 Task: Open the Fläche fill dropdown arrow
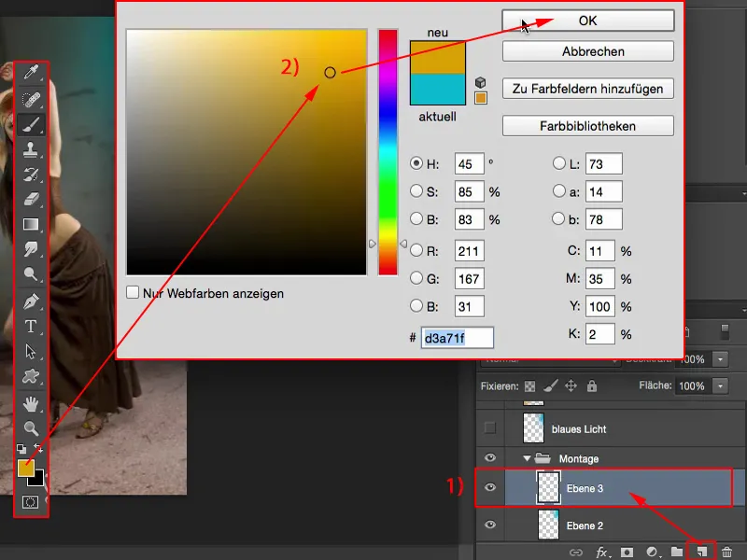click(x=720, y=385)
